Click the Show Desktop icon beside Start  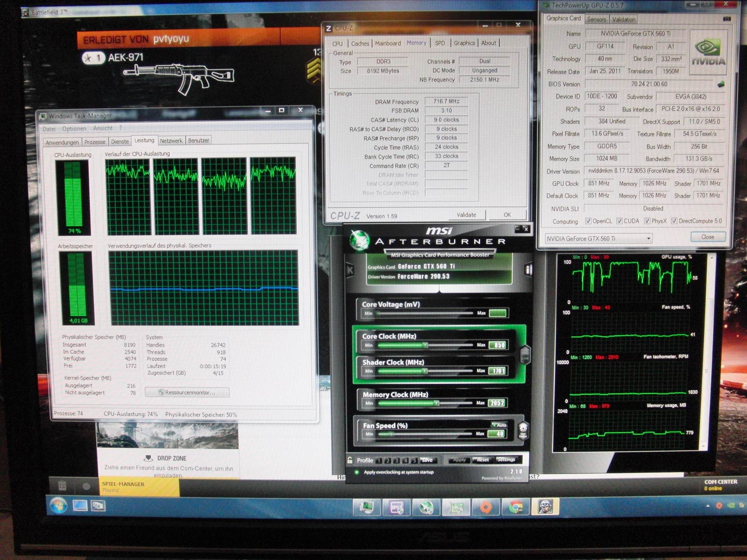tap(80, 505)
